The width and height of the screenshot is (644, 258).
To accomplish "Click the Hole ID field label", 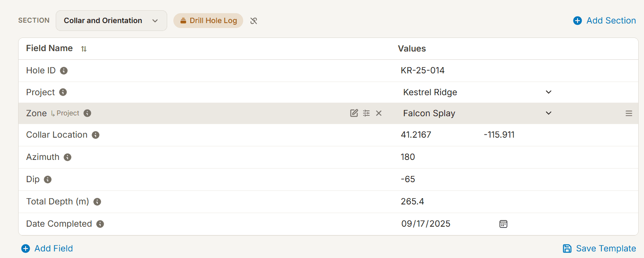I will (x=41, y=70).
